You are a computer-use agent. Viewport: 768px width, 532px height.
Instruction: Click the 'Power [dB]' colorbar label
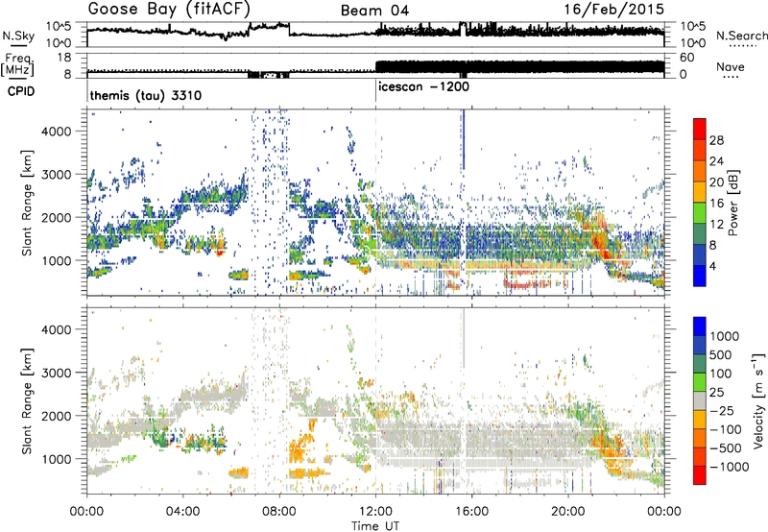point(732,203)
